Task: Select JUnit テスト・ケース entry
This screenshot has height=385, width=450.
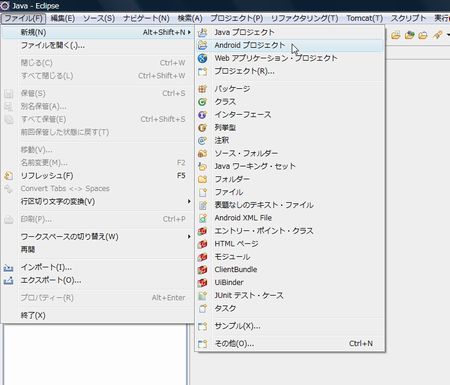Action: [290, 296]
